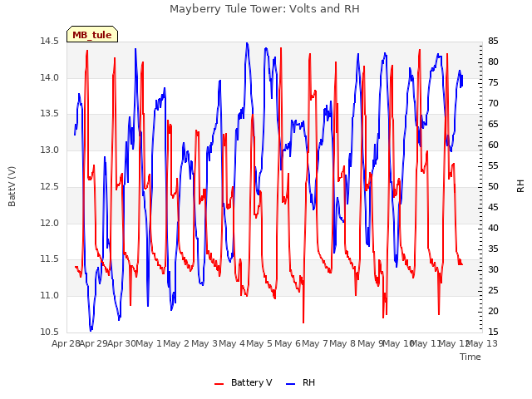532x399 pixels.
Task: Click the 13.0 left axis tick label
Action: [49, 150]
